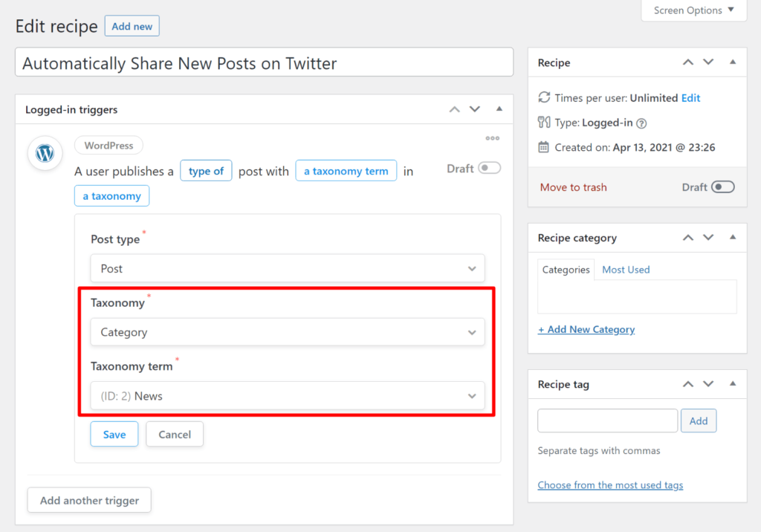The image size is (761, 532).
Task: Switch to the Most Used tab
Action: 626,270
